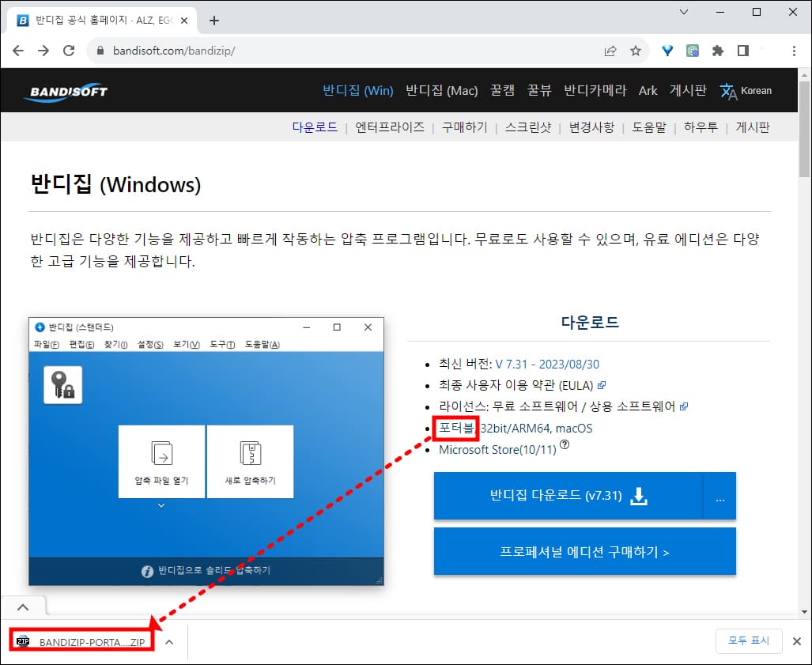The image size is (812, 665).
Task: Select the 반디집 (Mac) menu item
Action: tap(440, 90)
